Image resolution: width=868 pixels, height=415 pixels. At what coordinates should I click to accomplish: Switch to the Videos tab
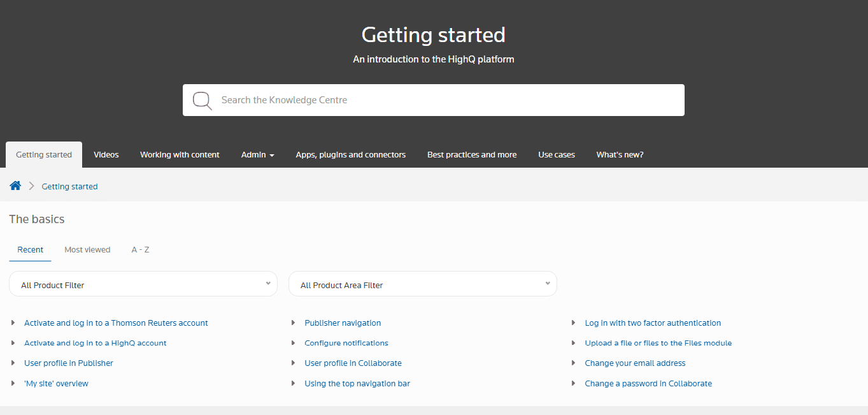click(106, 154)
